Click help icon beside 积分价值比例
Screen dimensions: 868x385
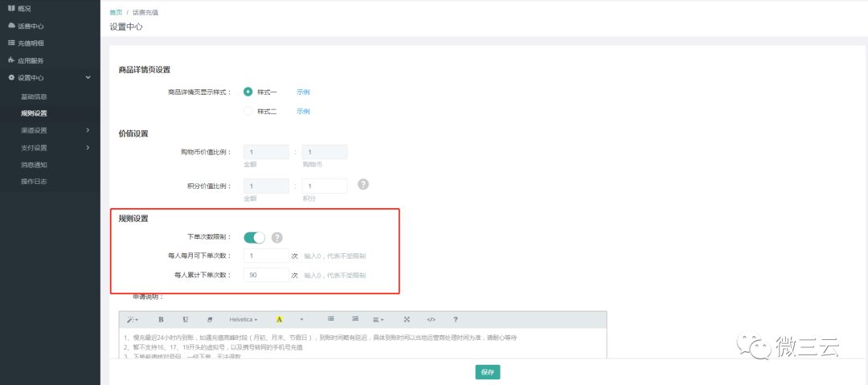coord(363,185)
